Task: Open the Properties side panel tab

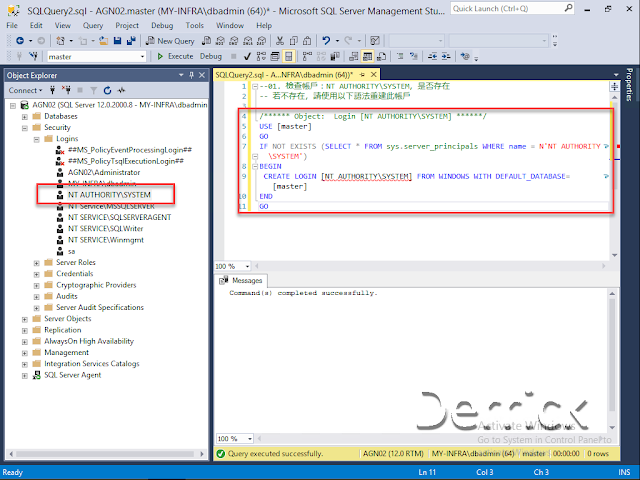Action: point(629,84)
